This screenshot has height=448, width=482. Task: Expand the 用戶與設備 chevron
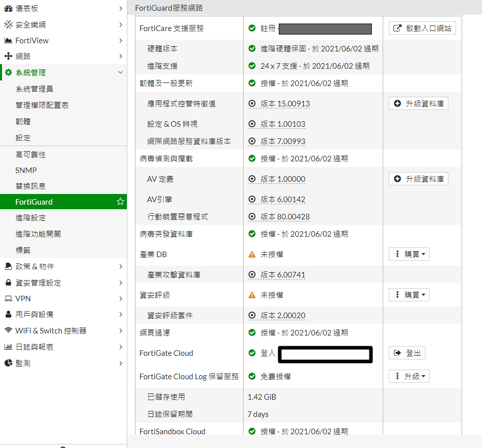(x=120, y=315)
